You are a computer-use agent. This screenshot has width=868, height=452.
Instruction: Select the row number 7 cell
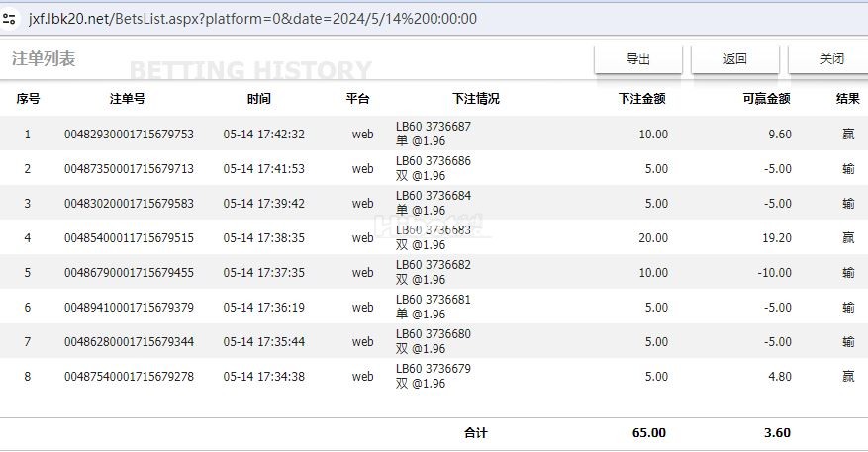point(27,342)
